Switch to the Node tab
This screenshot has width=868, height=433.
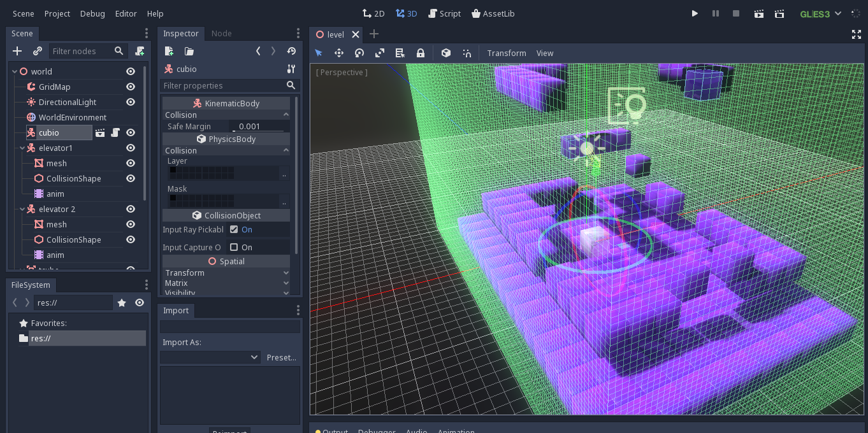click(x=222, y=33)
